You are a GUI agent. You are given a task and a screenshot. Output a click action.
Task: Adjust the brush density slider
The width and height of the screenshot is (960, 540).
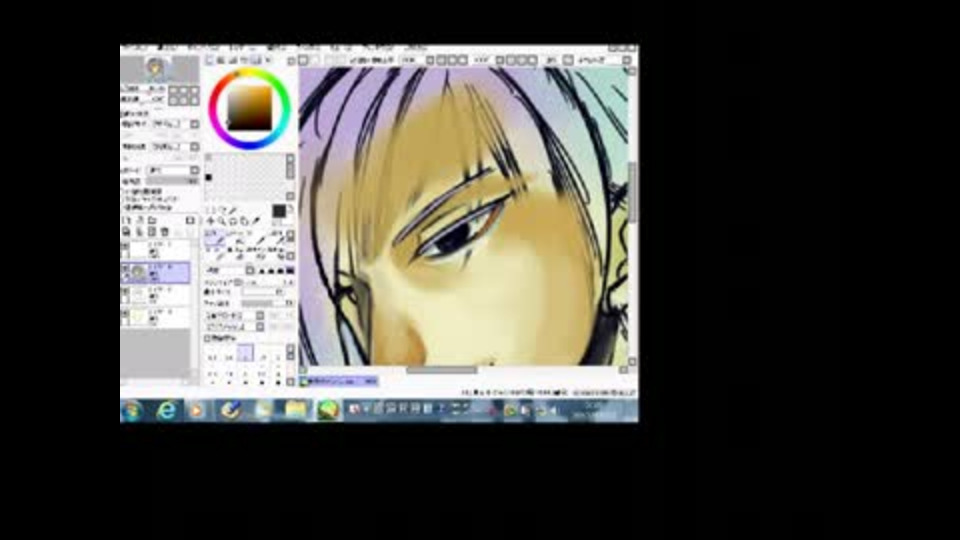[x=266, y=304]
